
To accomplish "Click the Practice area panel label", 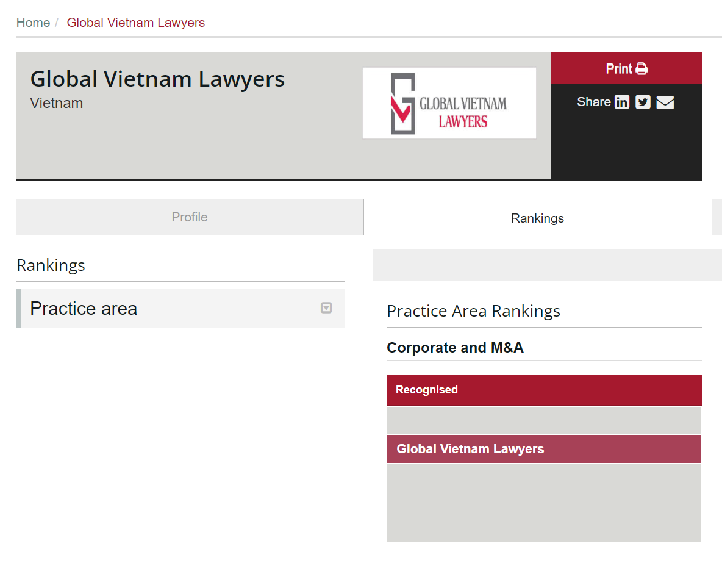I will coord(84,309).
